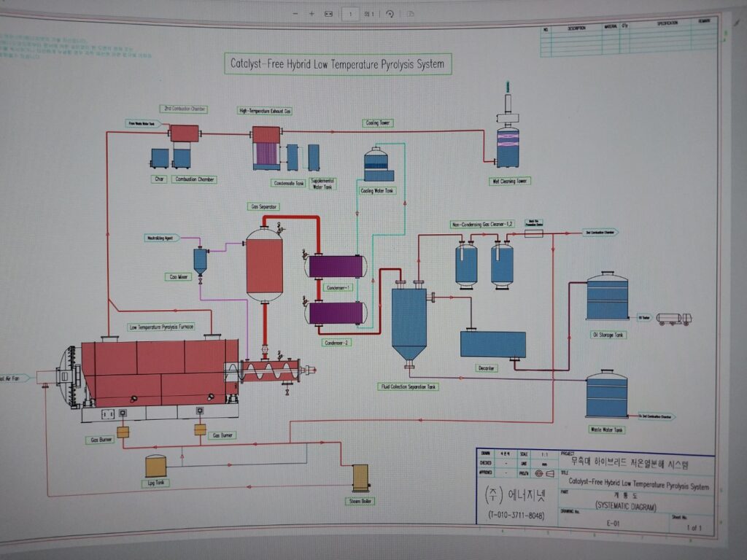Toggle the fit to page button
Screen dimensions: 747x560
point(328,14)
